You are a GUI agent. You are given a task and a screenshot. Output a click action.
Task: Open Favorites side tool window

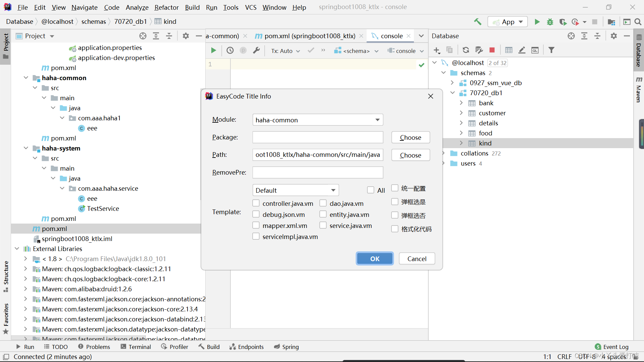click(x=6, y=319)
